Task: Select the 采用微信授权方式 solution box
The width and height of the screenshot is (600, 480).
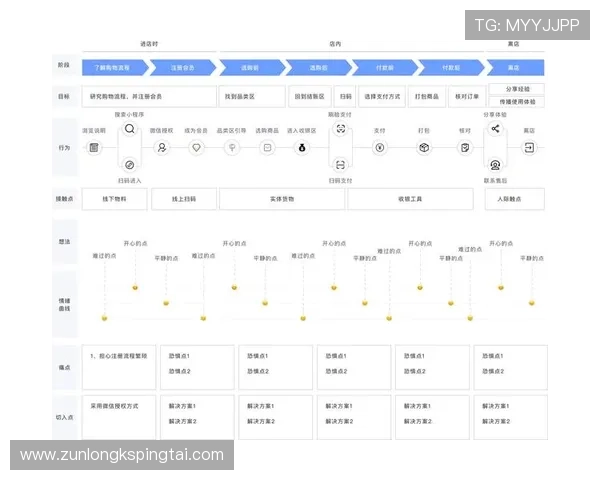Action: pyautogui.click(x=119, y=417)
